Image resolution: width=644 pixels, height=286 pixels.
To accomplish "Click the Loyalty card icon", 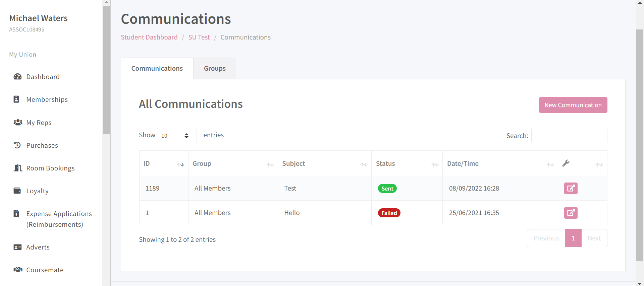I will point(17,191).
